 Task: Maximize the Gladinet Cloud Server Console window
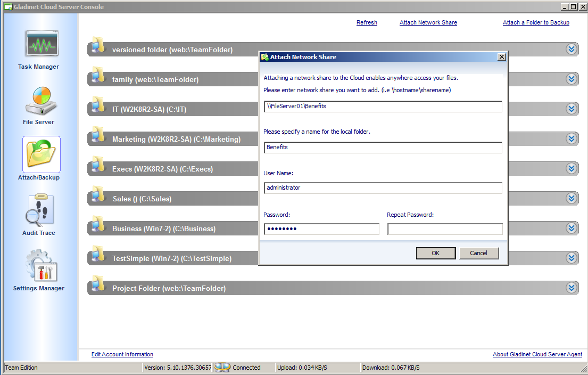coord(574,7)
